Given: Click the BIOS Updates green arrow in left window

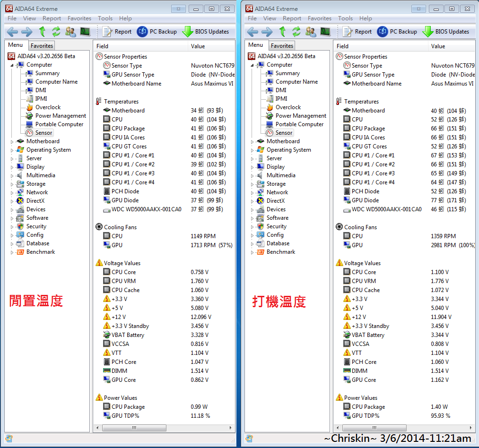Looking at the screenshot, I should click(x=188, y=32).
